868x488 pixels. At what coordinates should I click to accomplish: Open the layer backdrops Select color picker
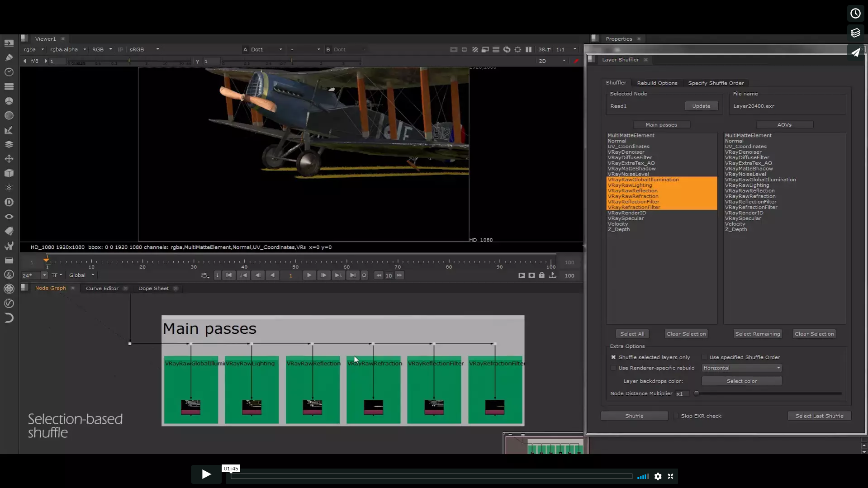(x=741, y=381)
